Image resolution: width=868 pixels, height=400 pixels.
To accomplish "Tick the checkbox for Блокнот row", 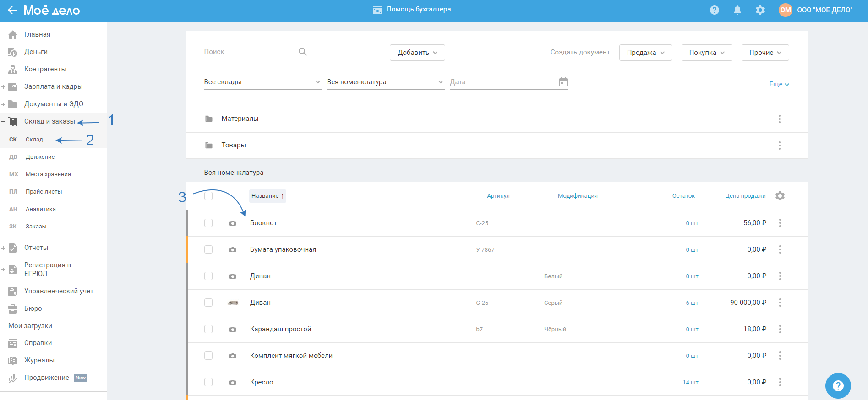I will [208, 223].
